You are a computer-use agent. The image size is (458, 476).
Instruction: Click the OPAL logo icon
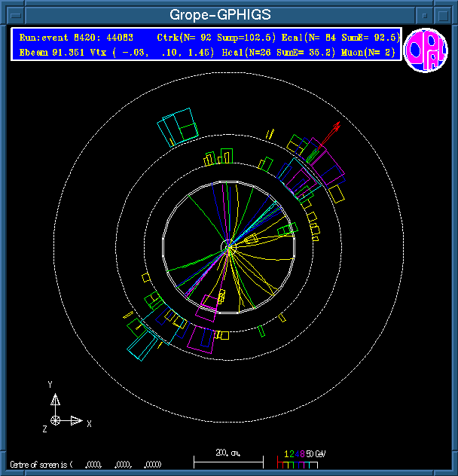click(426, 50)
